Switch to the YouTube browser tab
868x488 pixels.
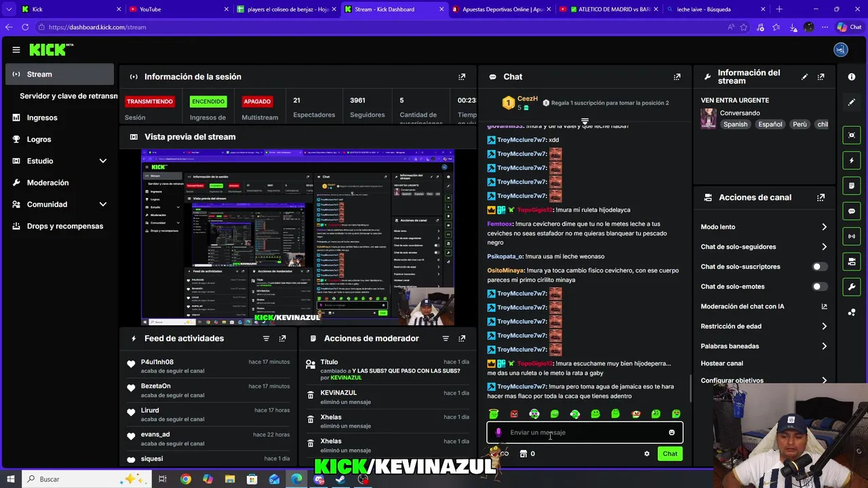178,9
